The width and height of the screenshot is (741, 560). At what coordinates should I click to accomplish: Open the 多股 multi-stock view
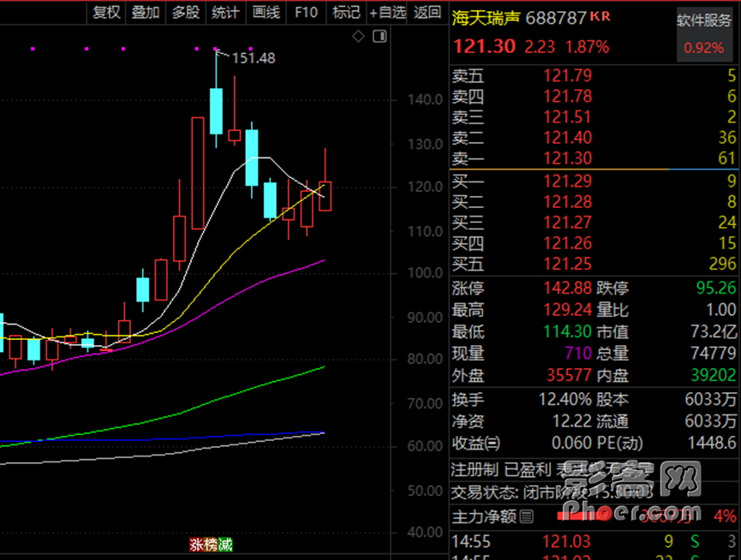(x=186, y=13)
